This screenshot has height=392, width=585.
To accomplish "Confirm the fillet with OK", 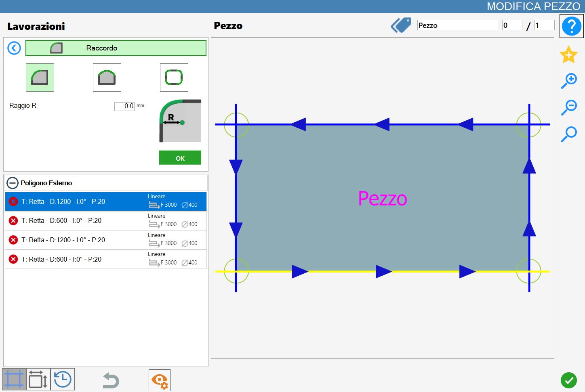I will tap(180, 158).
